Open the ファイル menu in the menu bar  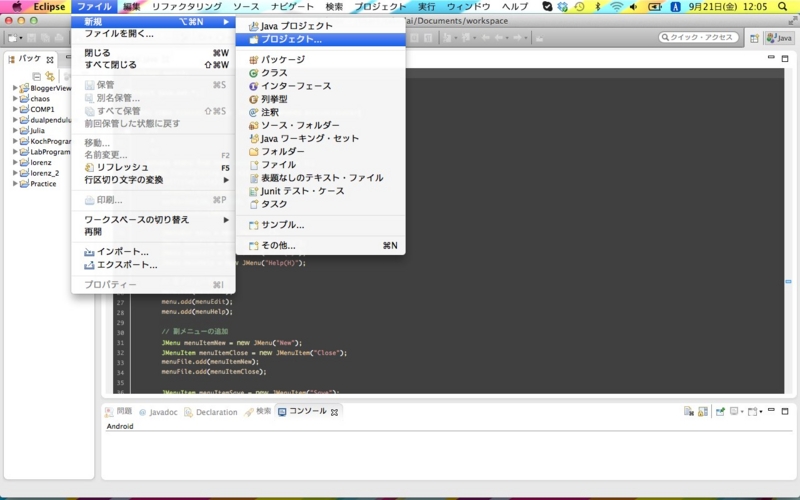(94, 7)
